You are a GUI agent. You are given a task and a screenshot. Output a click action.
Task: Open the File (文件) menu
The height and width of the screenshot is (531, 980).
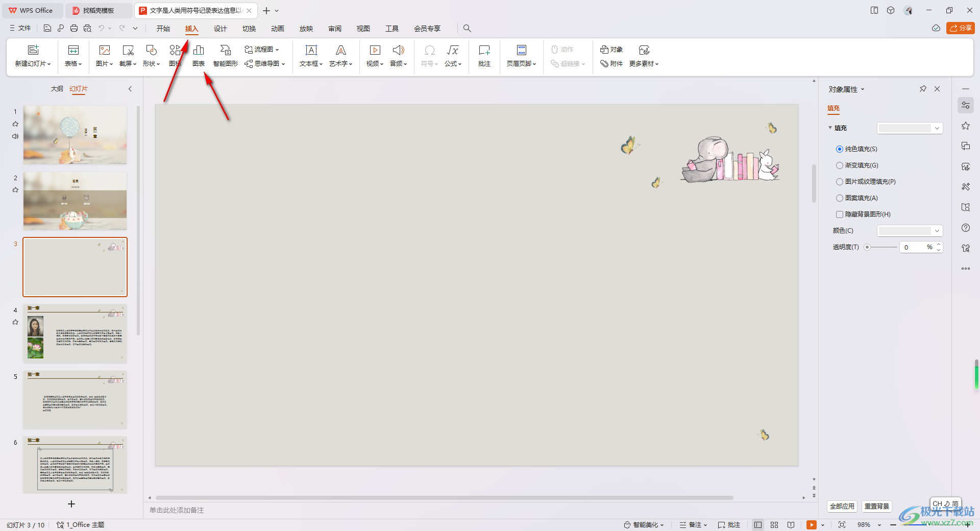(20, 28)
